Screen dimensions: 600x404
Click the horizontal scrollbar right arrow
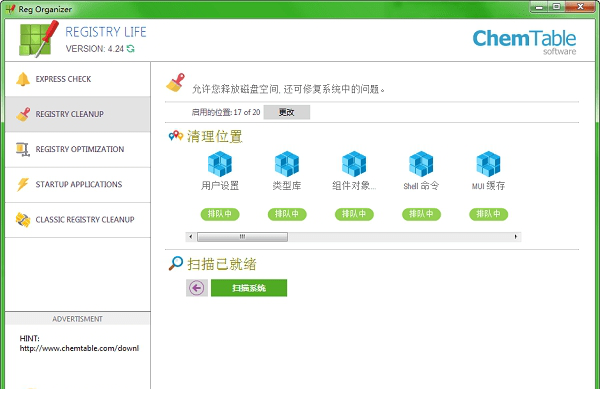516,237
